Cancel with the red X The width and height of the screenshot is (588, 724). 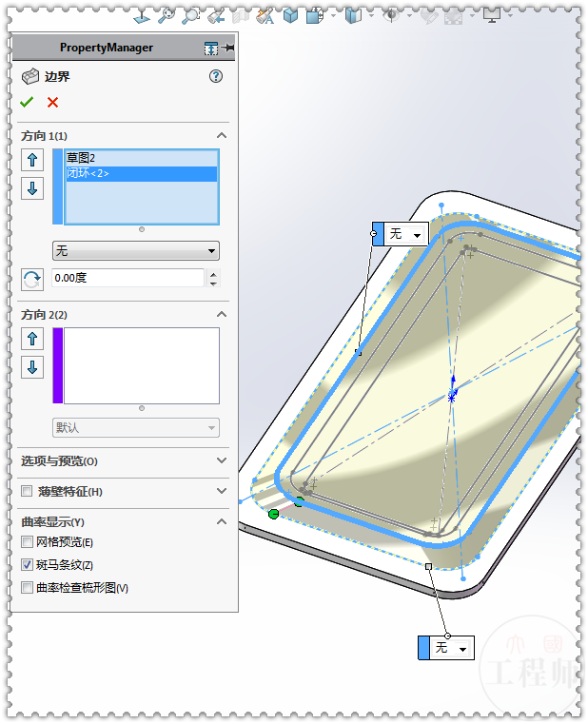pyautogui.click(x=52, y=102)
